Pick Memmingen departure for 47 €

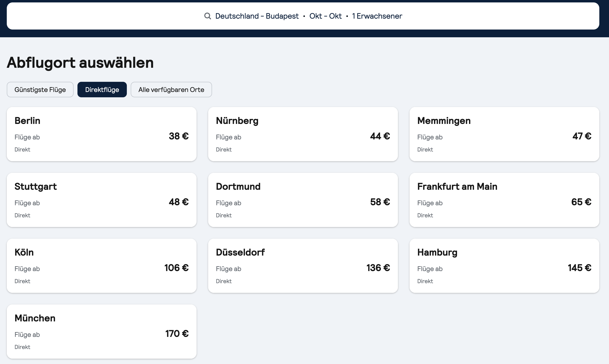[504, 134]
